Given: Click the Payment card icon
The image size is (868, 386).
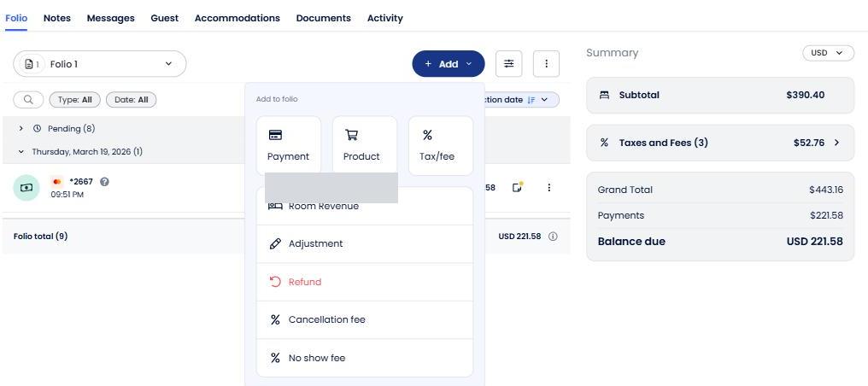Looking at the screenshot, I should click(275, 135).
